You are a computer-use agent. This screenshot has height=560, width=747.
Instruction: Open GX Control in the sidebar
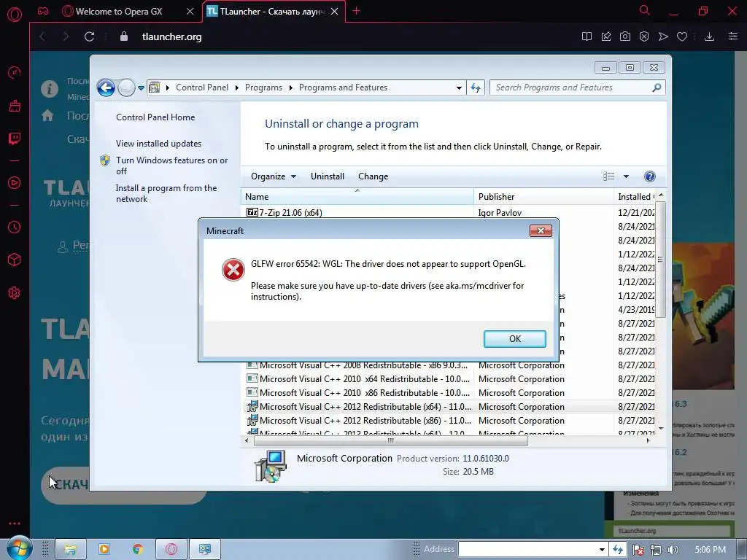15,72
